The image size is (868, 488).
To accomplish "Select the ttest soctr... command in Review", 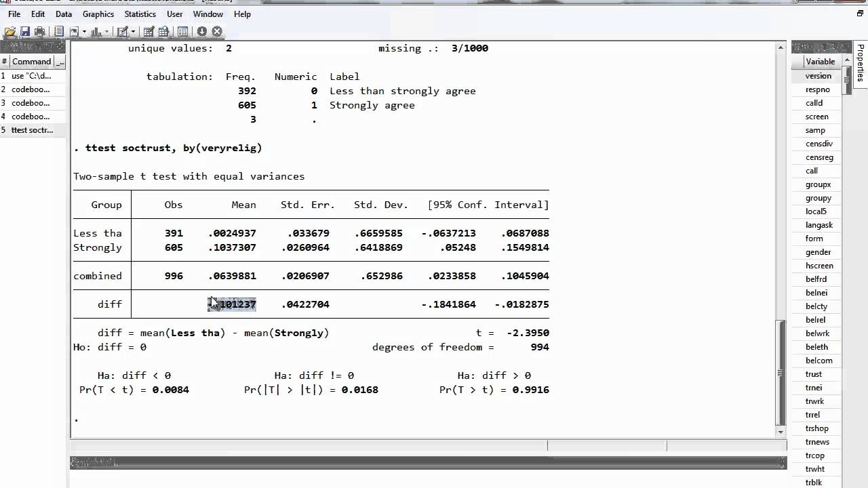I will 33,130.
